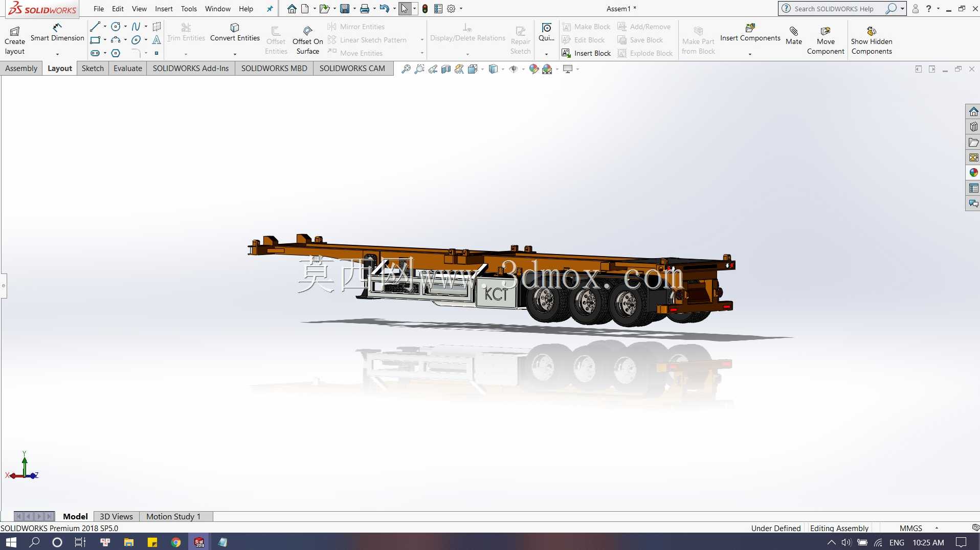Select the sketch Text tool

coord(157,40)
